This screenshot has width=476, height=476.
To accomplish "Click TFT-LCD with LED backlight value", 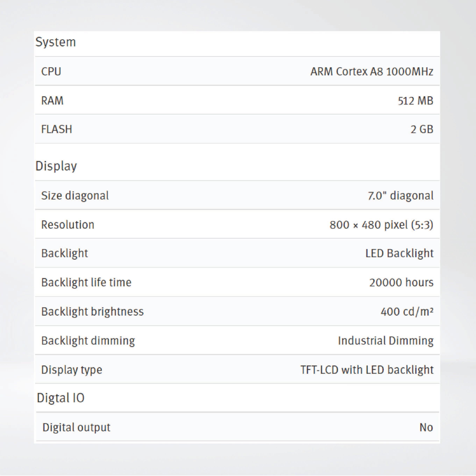I will (367, 370).
